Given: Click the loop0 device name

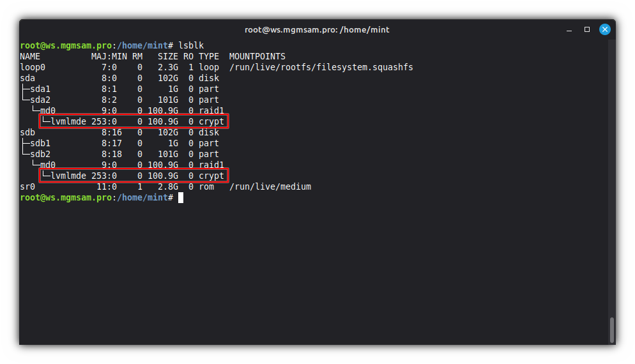Looking at the screenshot, I should 33,67.
